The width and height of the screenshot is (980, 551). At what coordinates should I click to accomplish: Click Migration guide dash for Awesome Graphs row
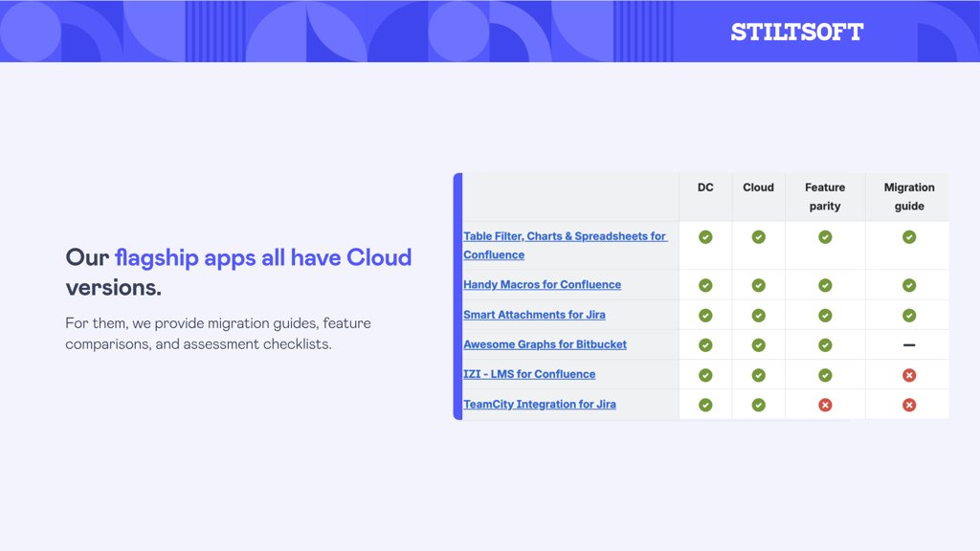tap(909, 344)
